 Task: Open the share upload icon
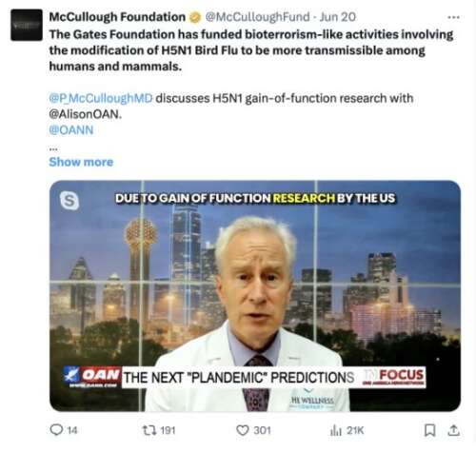click(x=453, y=430)
